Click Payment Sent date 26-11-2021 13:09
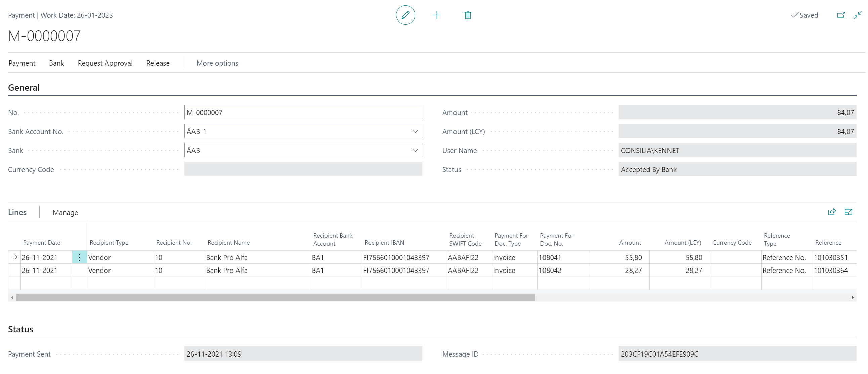The height and width of the screenshot is (374, 868). point(303,354)
